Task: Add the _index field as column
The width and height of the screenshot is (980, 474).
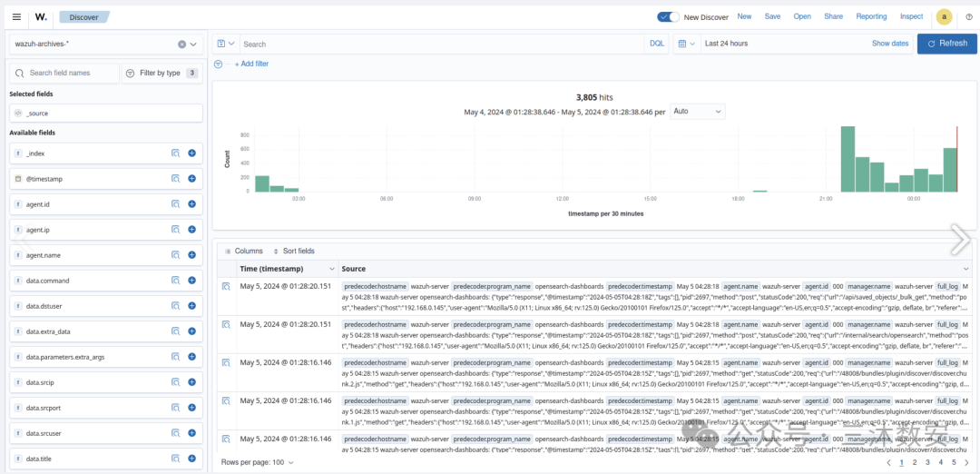Action: coord(191,153)
